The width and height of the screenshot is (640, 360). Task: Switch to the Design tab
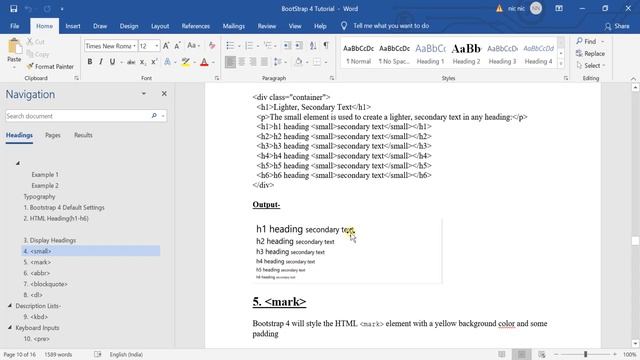(x=129, y=26)
